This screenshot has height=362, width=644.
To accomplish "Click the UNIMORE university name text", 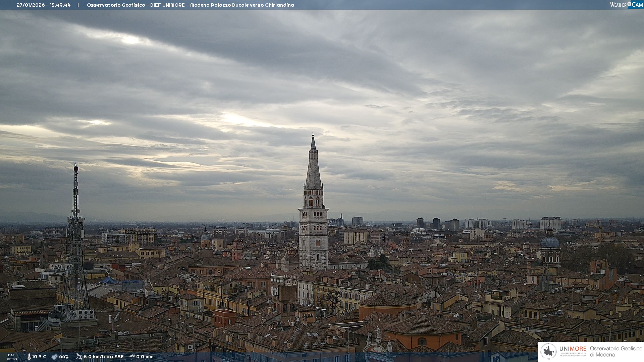I will pyautogui.click(x=573, y=349).
